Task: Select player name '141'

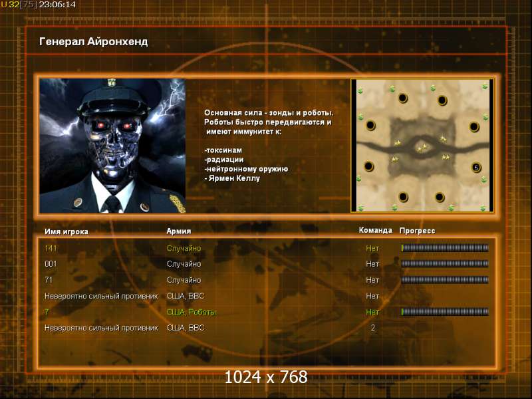Action: [x=51, y=248]
